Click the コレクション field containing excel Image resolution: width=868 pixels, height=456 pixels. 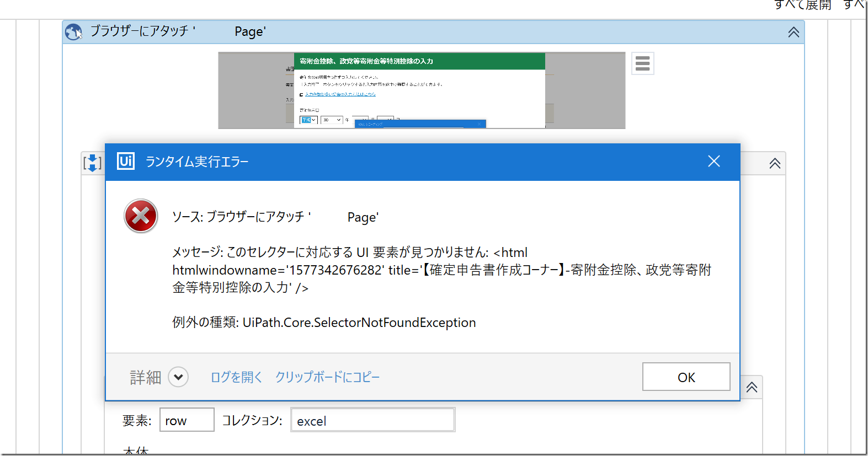[x=372, y=420]
